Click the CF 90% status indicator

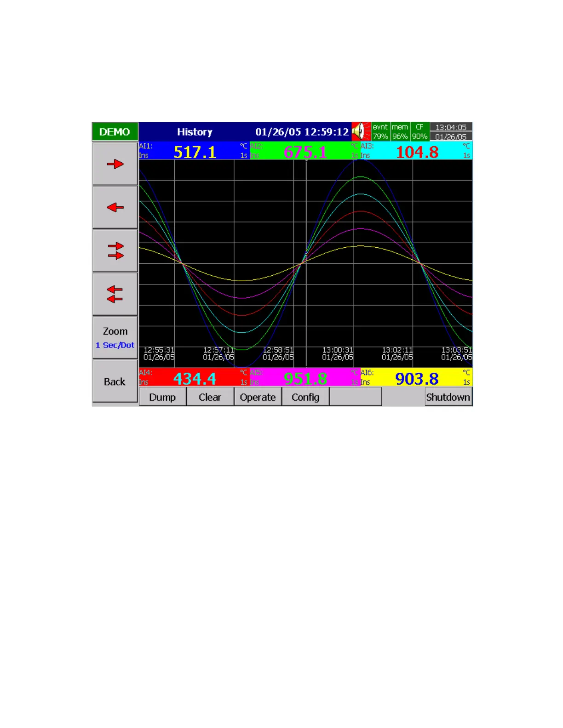pyautogui.click(x=419, y=131)
